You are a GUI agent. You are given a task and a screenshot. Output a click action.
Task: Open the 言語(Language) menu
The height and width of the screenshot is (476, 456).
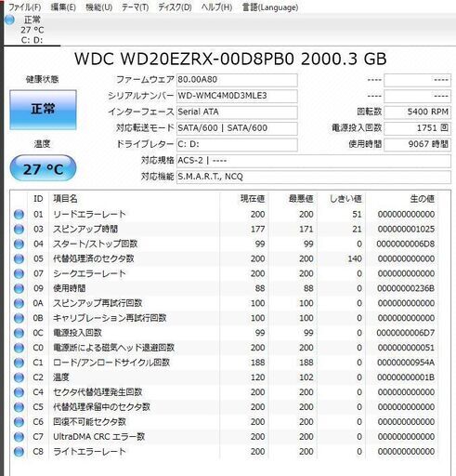tap(270, 7)
